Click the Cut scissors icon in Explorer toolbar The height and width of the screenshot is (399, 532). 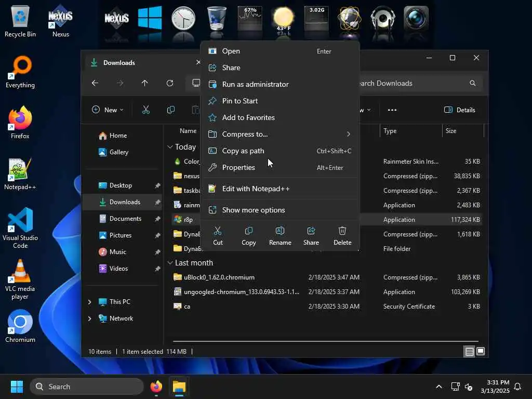(145, 110)
